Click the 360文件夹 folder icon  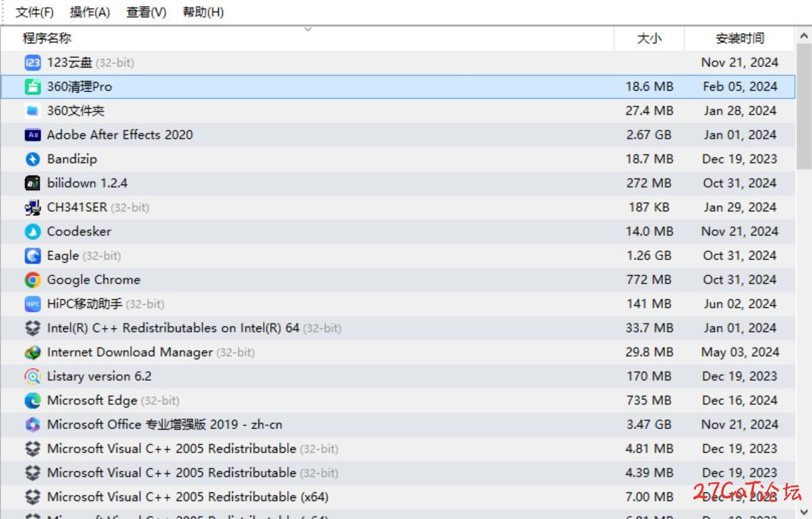click(32, 111)
